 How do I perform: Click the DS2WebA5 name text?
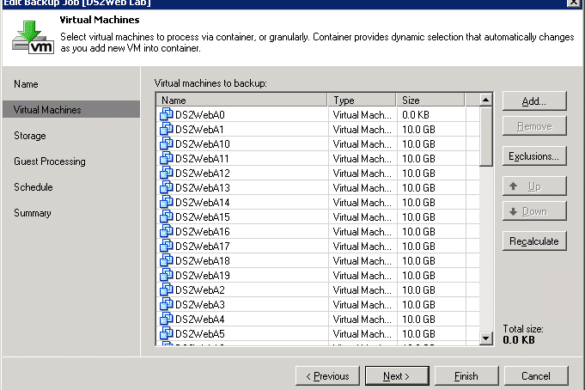click(200, 334)
